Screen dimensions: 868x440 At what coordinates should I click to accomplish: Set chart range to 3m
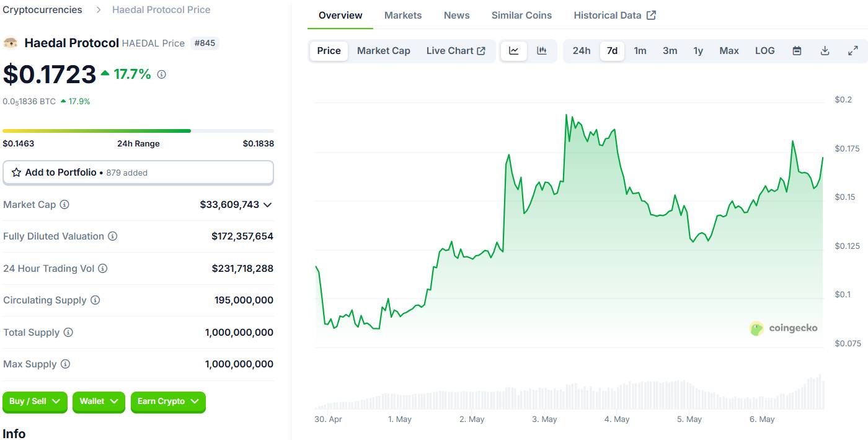pyautogui.click(x=670, y=51)
